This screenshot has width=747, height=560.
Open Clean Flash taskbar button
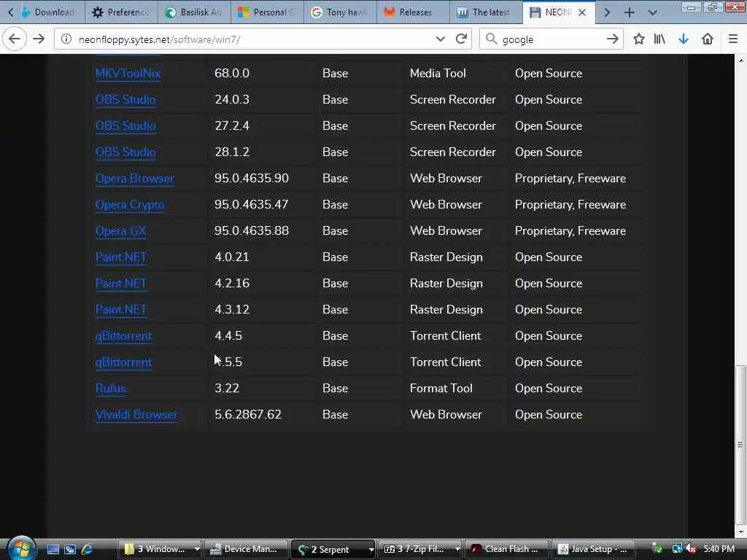point(506,549)
